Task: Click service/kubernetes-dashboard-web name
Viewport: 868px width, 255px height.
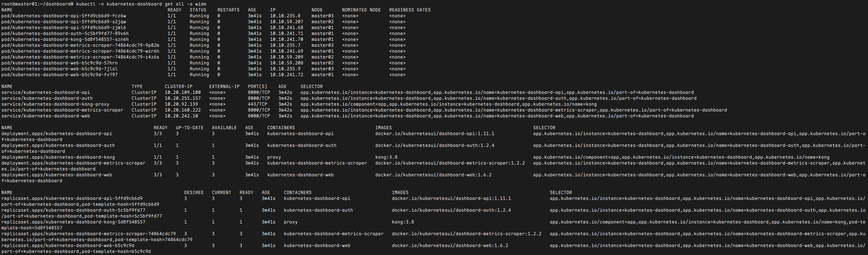Action: point(46,116)
